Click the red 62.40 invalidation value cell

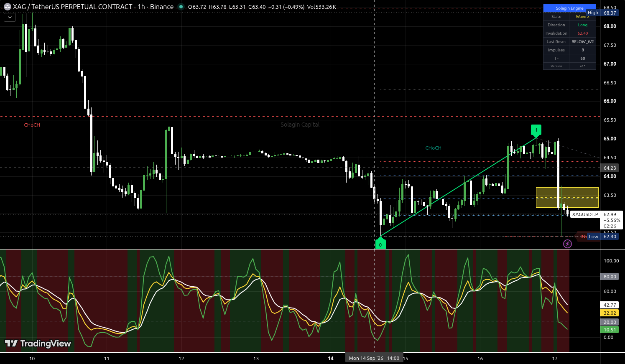tap(582, 33)
